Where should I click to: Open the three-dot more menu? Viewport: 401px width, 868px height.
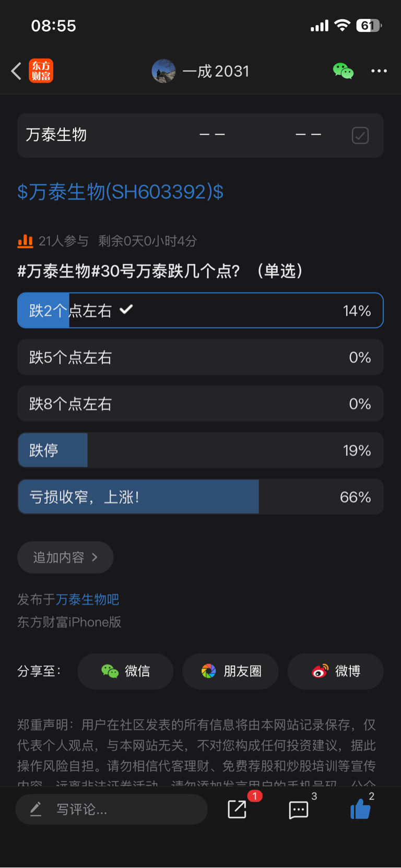coord(379,71)
